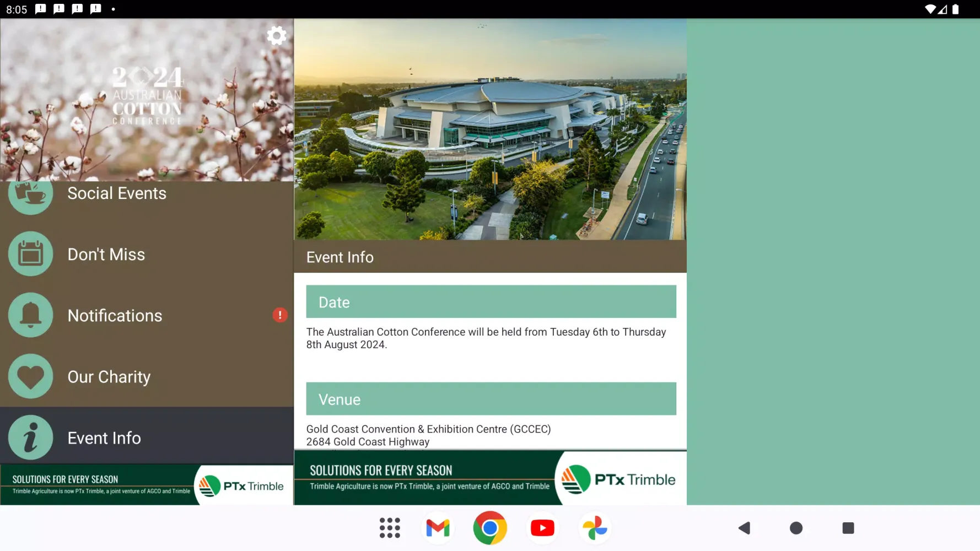Tap the PTx Trimble banner advertisement
The image size is (980, 551).
[x=490, y=478]
